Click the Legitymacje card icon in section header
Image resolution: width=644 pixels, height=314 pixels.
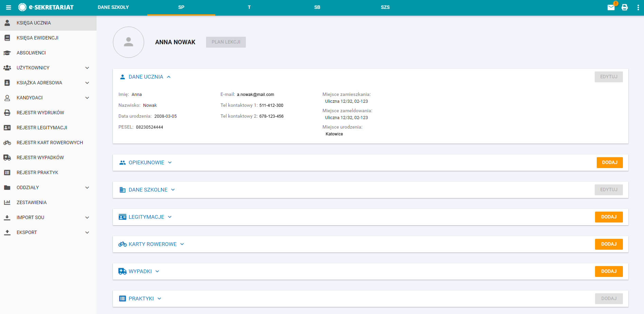(122, 217)
